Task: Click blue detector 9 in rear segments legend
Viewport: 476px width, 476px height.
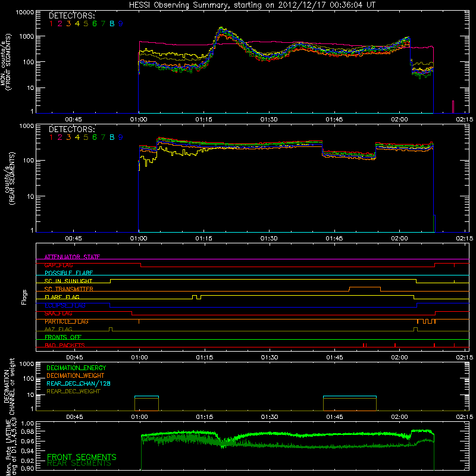Action: [x=121, y=137]
